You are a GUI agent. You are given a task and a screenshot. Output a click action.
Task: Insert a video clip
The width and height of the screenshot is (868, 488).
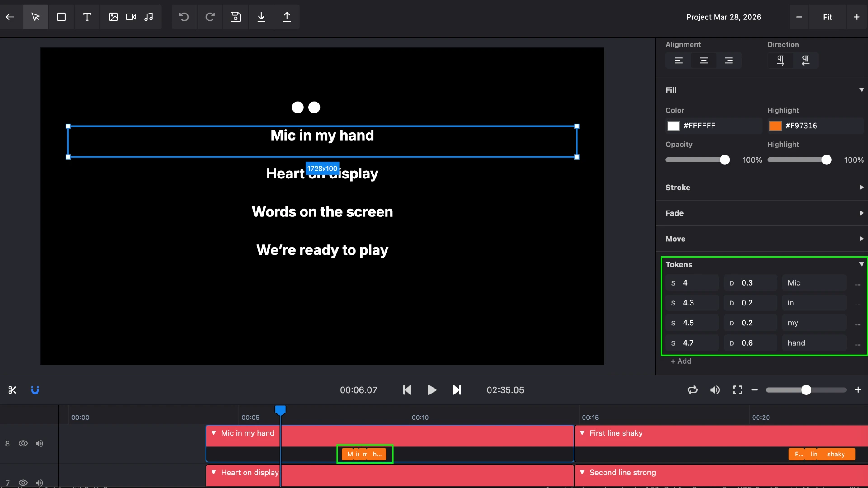click(131, 17)
